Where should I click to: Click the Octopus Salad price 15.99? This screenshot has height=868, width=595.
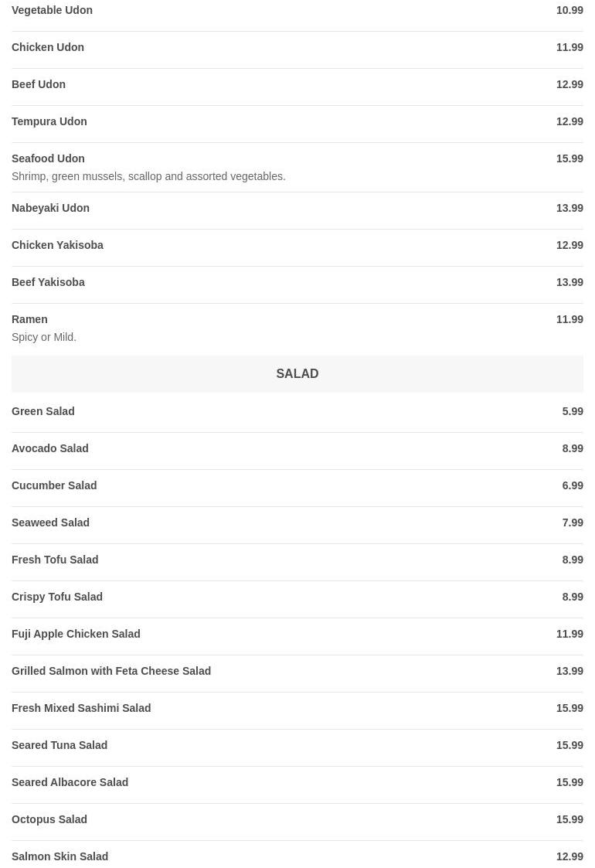569,819
